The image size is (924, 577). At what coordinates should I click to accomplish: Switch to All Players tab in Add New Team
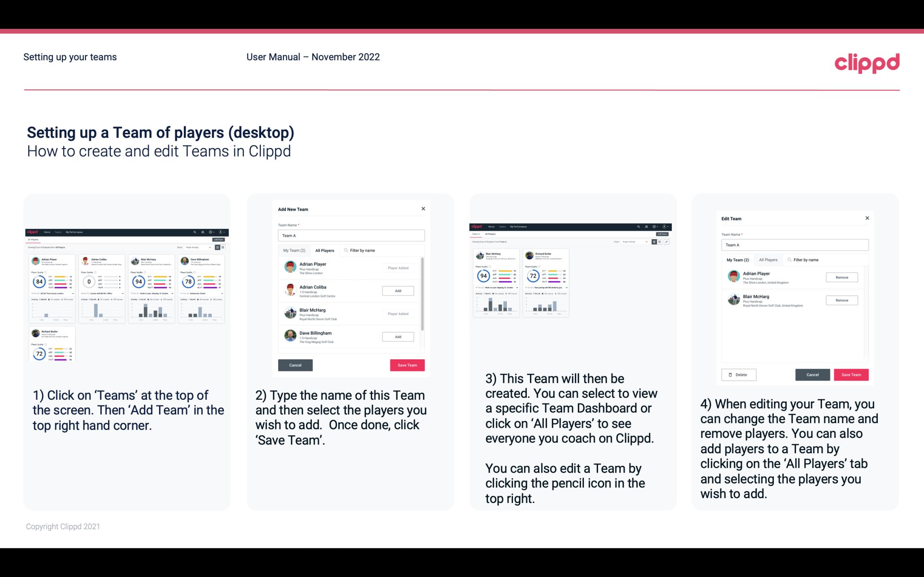(x=325, y=250)
